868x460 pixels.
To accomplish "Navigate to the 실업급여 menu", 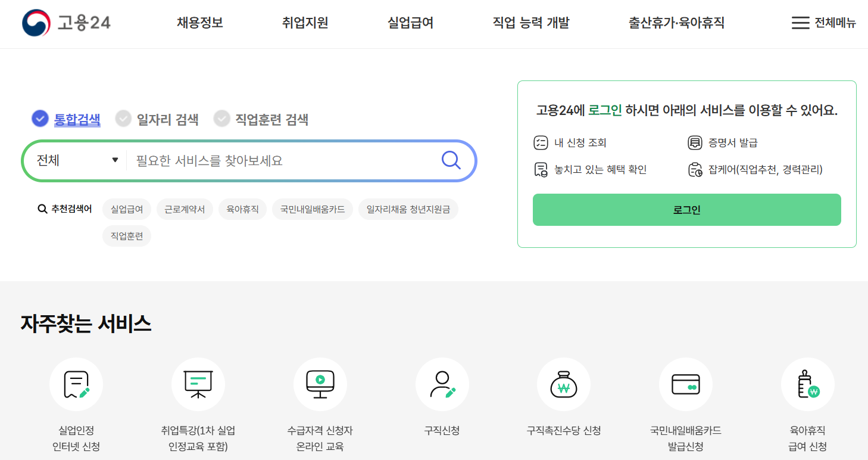I will pos(411,23).
